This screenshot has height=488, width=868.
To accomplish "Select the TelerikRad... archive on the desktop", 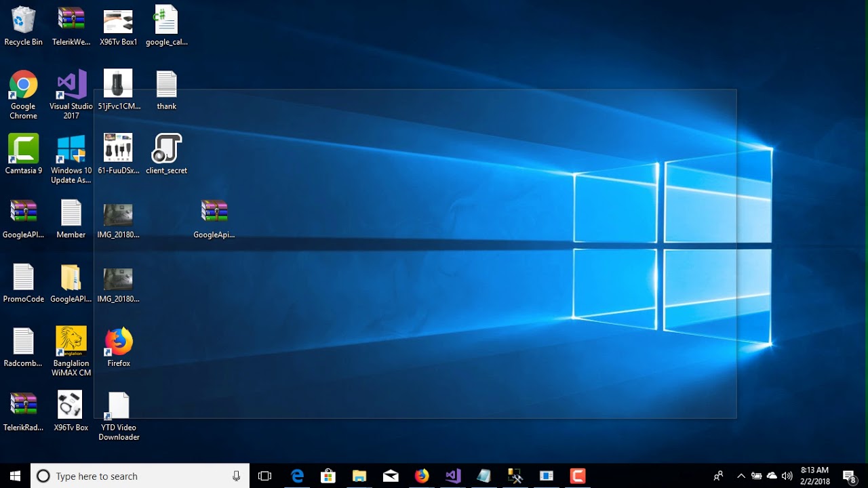I will click(23, 412).
